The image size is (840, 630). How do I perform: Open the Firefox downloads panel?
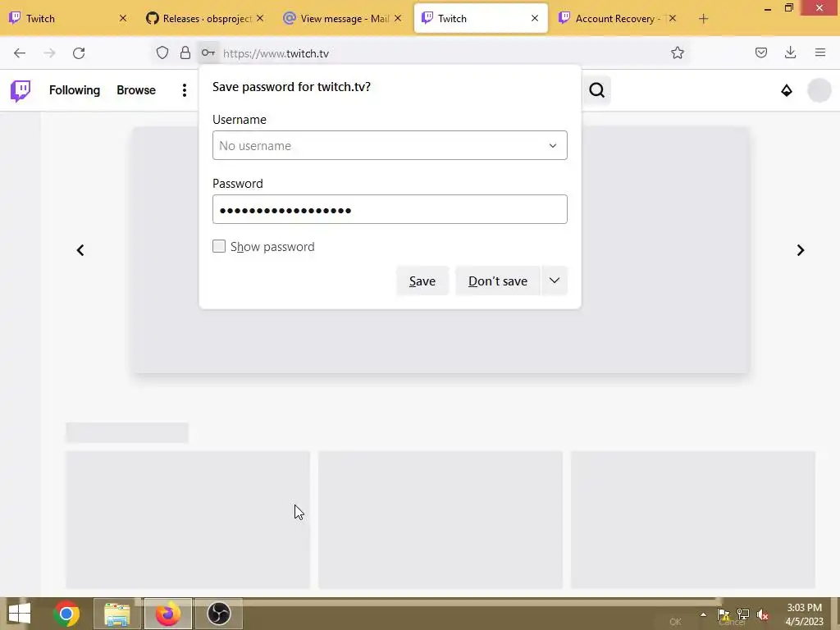(790, 52)
